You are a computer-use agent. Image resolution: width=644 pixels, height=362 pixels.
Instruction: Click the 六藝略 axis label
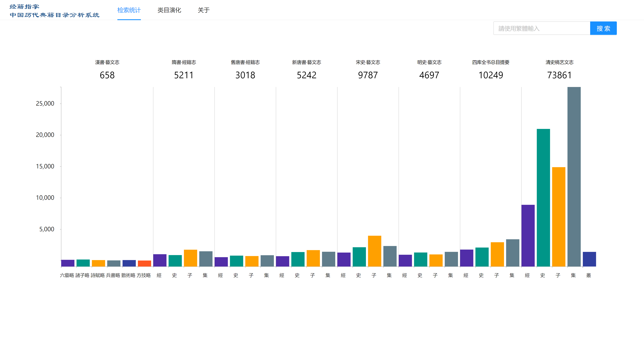(x=67, y=275)
